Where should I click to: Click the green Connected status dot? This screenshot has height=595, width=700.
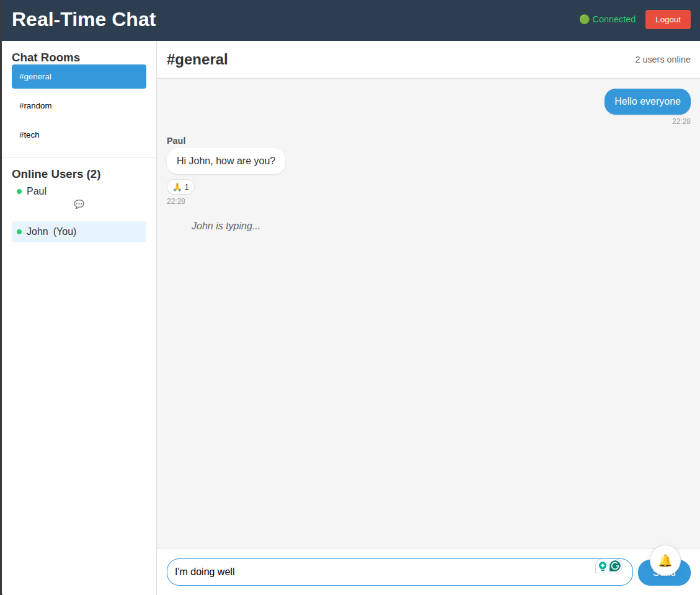click(x=583, y=19)
